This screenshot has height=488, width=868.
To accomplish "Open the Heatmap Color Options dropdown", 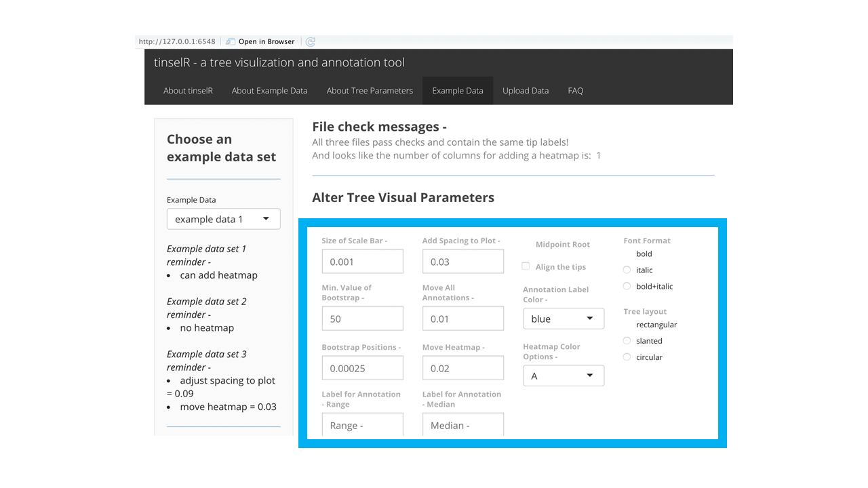I will point(564,375).
